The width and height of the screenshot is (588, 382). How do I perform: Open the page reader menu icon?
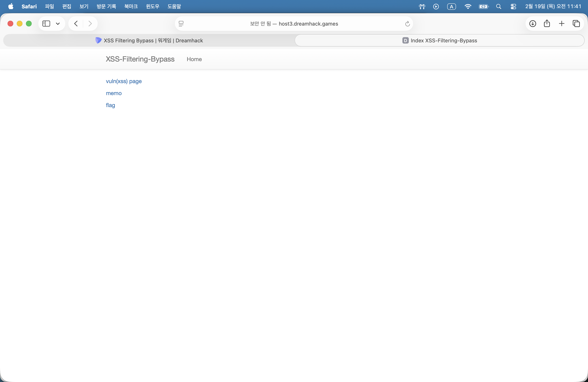(181, 24)
